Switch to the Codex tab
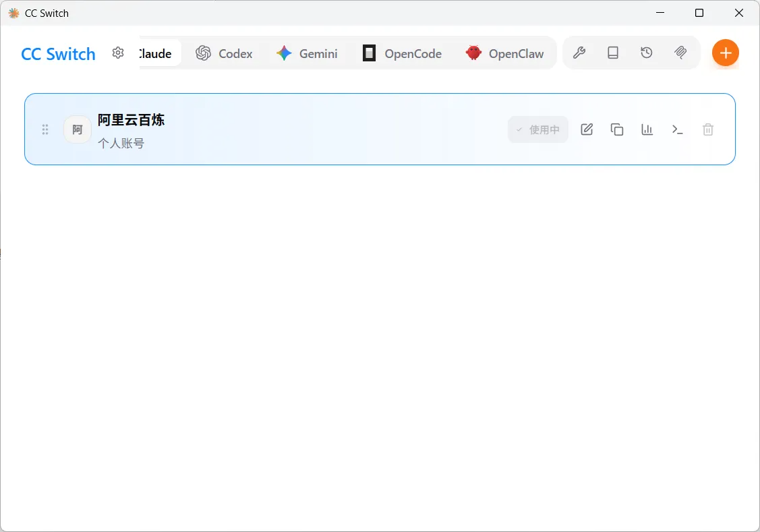 (x=224, y=53)
